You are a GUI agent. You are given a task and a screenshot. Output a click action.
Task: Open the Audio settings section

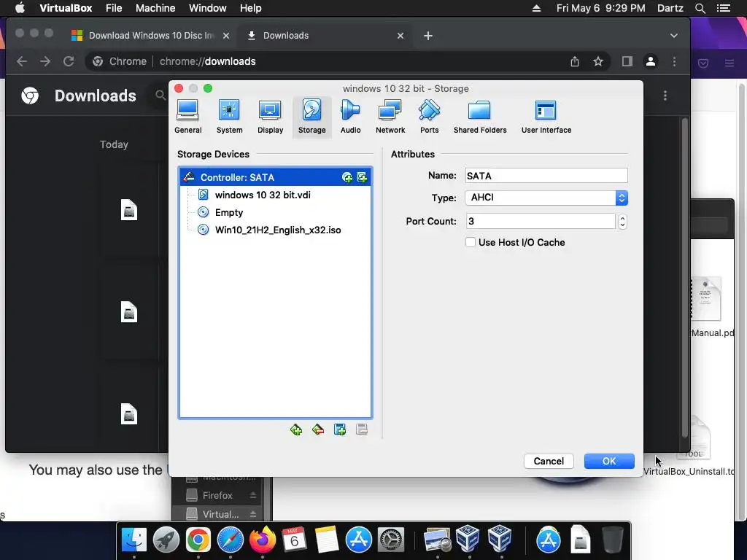(350, 117)
